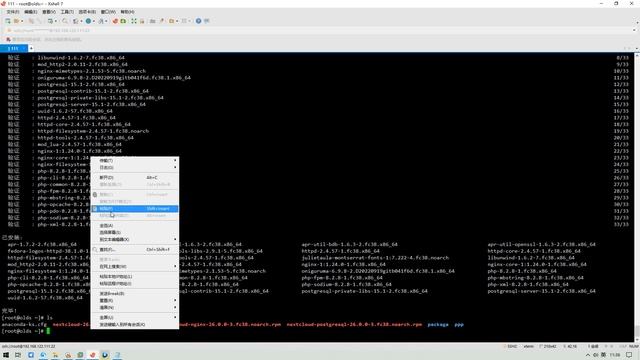The width and height of the screenshot is (640, 360).
Task: Click the New session toolbar icon
Action: pyautogui.click(x=8, y=21)
